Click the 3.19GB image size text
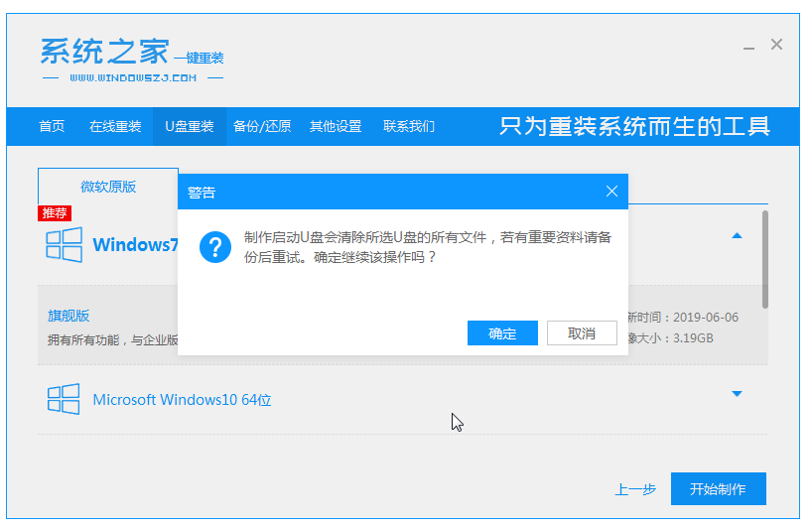Viewport: 812px width, 527px height. point(692,338)
